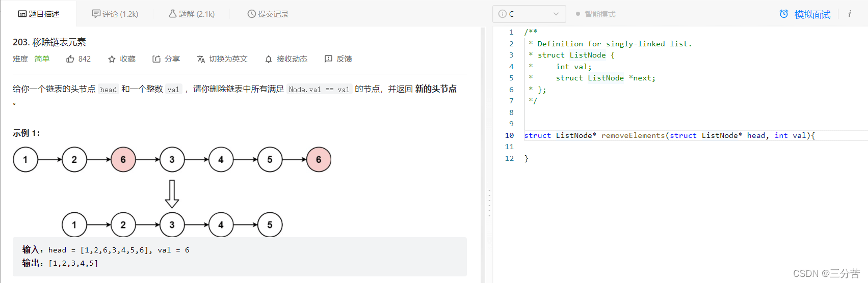Switch to the 题目描述 tab
The width and height of the screenshot is (868, 283).
point(39,14)
